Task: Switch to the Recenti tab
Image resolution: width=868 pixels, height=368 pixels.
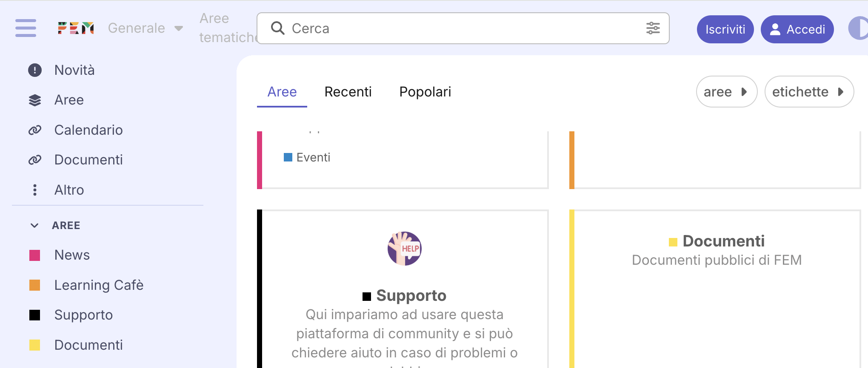Action: pyautogui.click(x=348, y=92)
